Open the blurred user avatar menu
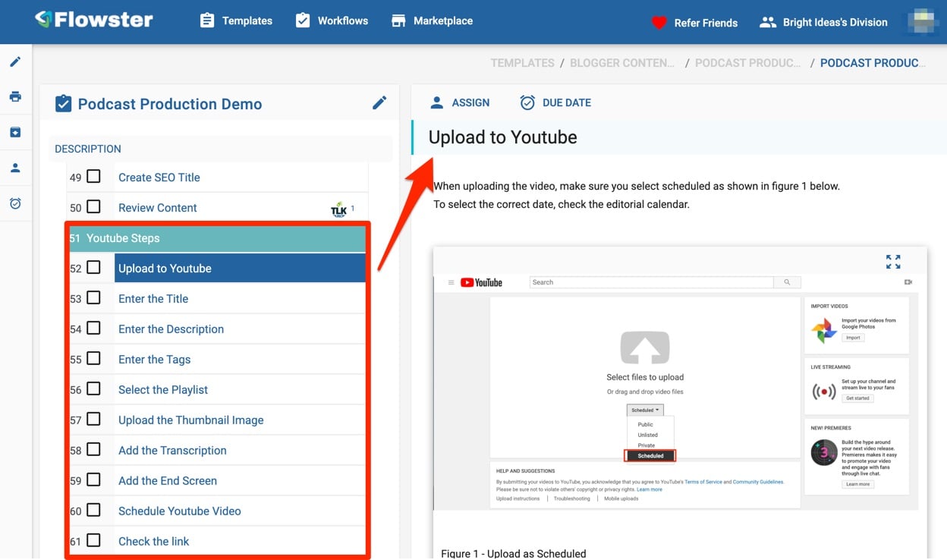Viewport: 947px width, 560px height. click(x=922, y=22)
